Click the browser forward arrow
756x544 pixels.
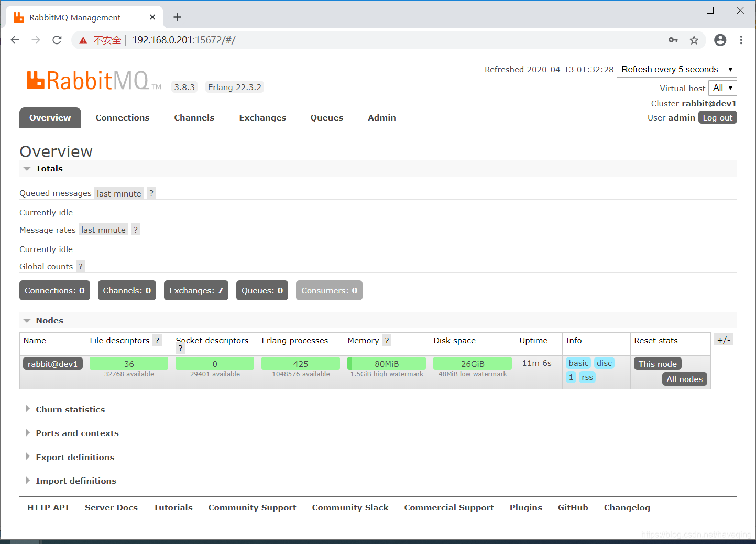coord(36,40)
